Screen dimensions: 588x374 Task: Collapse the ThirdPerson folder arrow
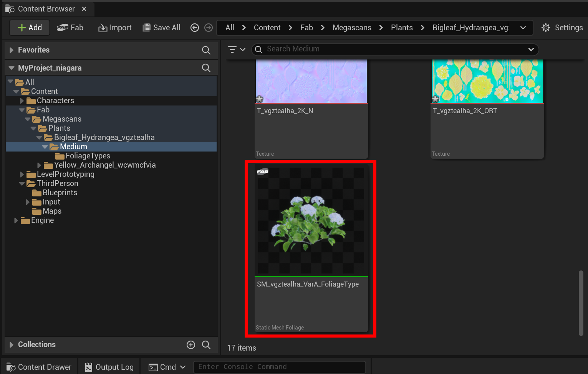[x=22, y=183]
